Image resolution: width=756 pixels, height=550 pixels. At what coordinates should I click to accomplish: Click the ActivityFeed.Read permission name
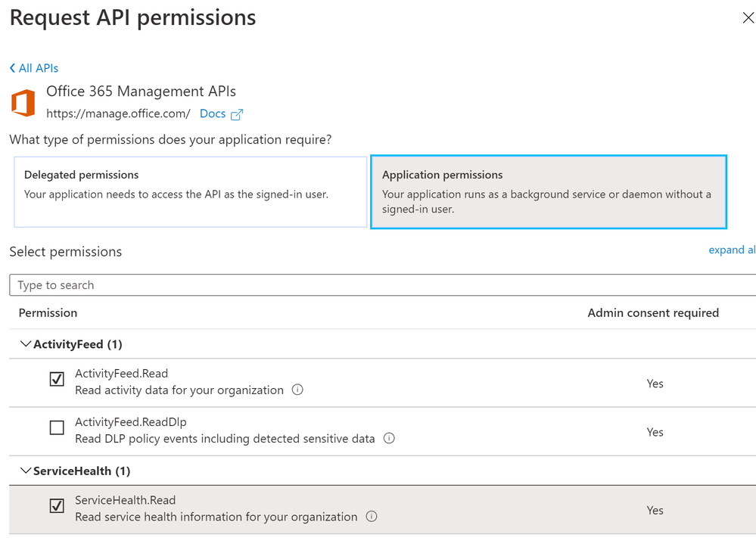[x=122, y=374]
